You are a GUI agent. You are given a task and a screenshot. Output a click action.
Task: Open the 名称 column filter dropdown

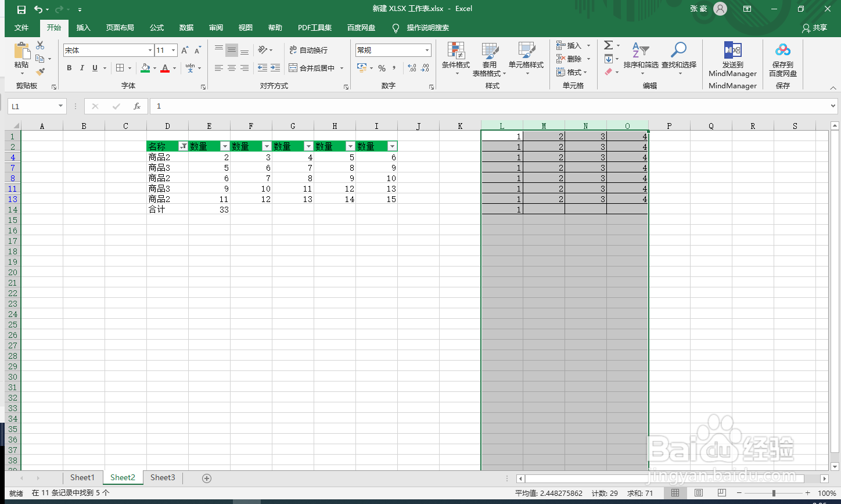(183, 147)
